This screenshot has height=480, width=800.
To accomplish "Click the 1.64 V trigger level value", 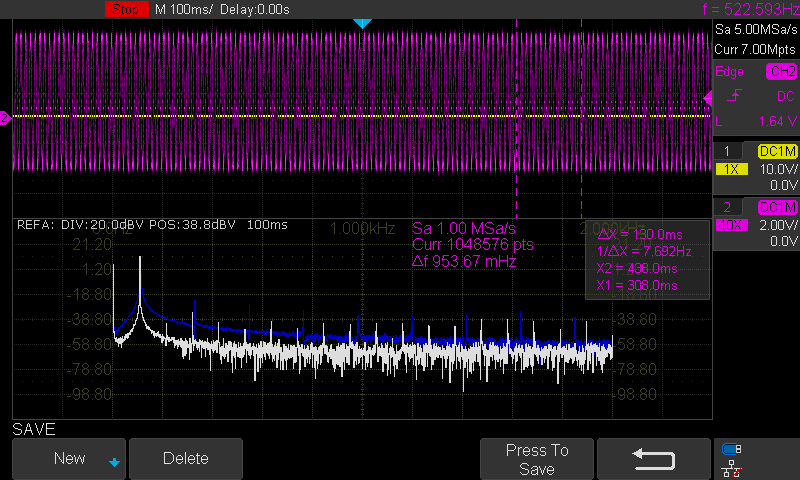I will click(x=778, y=121).
